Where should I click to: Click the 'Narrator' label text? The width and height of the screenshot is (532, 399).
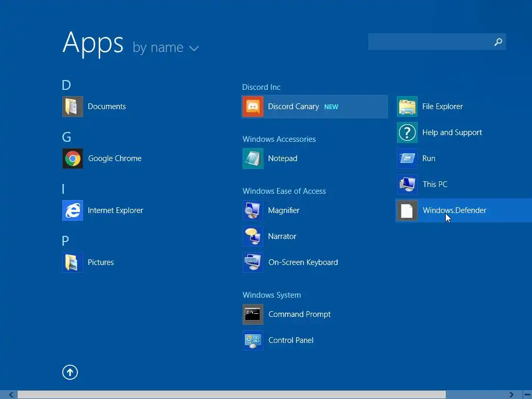pyautogui.click(x=282, y=236)
